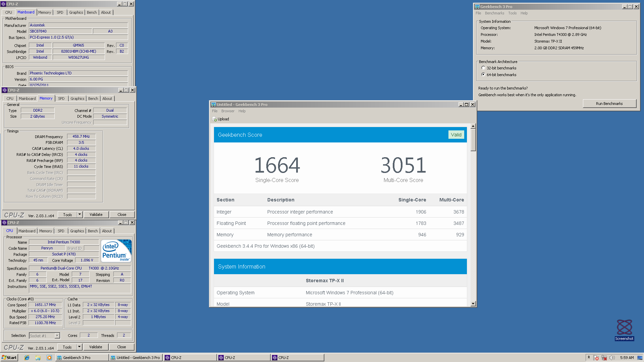This screenshot has height=362, width=644.
Task: Open Internet Explorer from the taskbar
Action: (x=27, y=358)
